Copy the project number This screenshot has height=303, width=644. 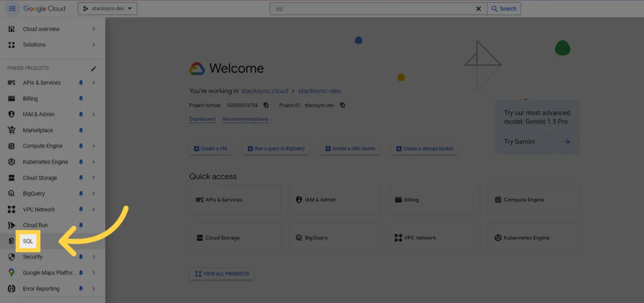coord(266,105)
